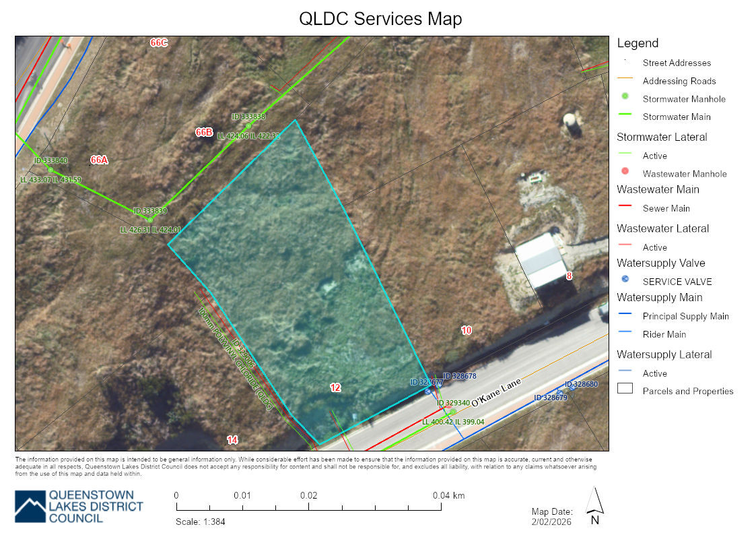Click the Principal Supply Main legend entry
Screen dimensions: 756x535
(685, 316)
